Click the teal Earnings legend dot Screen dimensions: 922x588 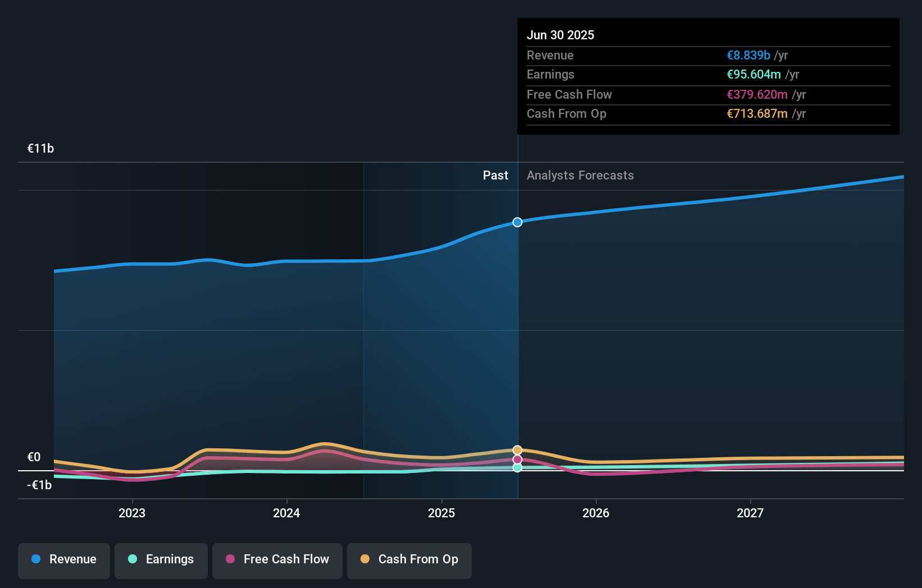coord(132,559)
